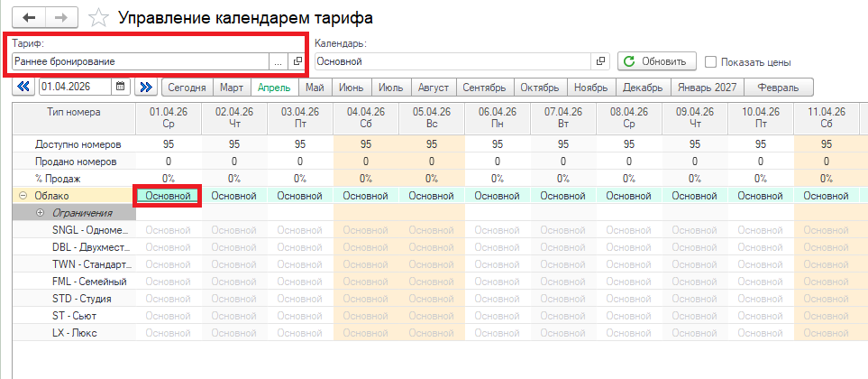Screen dimensions: 868x379
Task: Switch to the Январь 2027 tab
Action: [709, 88]
